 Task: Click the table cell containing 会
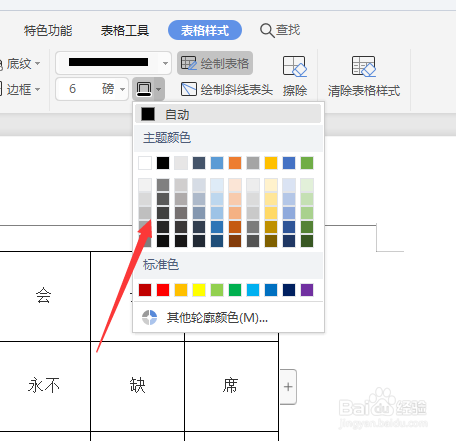tap(45, 296)
